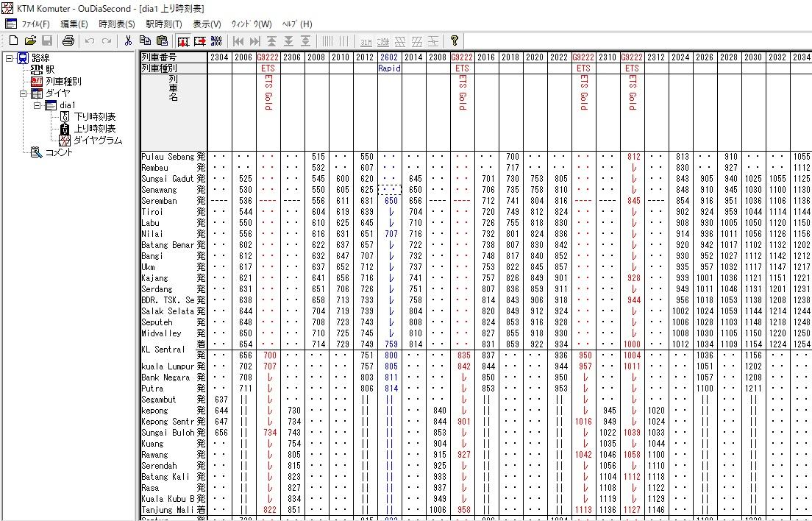Screen dimensions: 812x521
Task: Click the red down-arrow timetable view icon
Action: [183, 41]
